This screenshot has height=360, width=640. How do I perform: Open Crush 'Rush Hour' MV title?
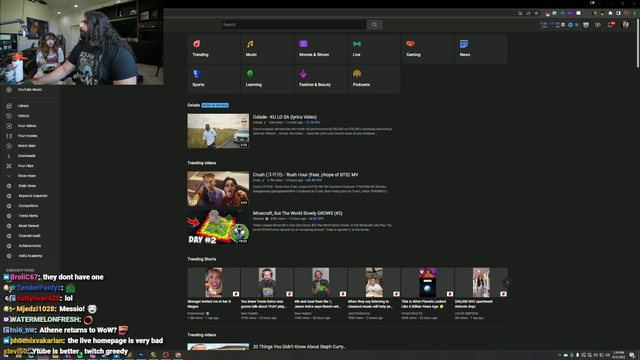coord(305,175)
